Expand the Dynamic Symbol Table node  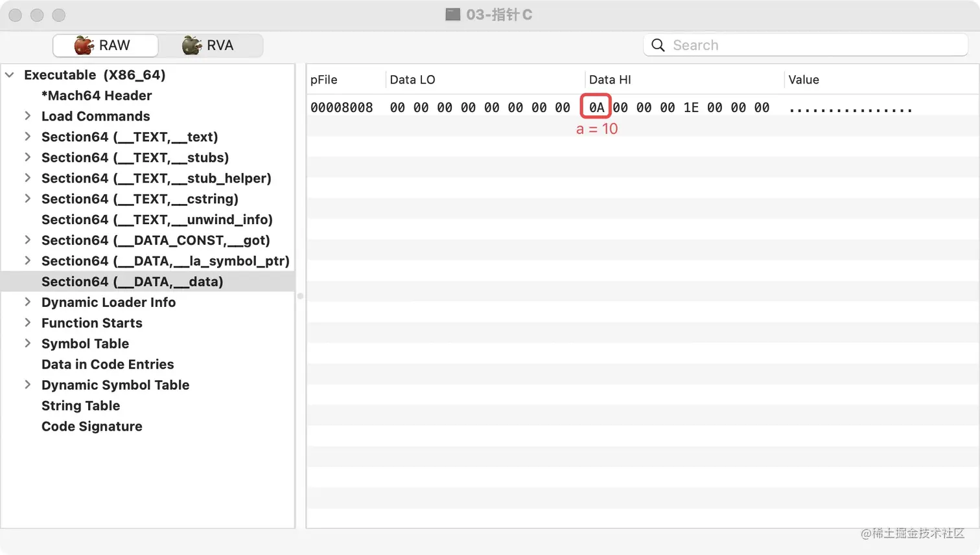coord(27,385)
